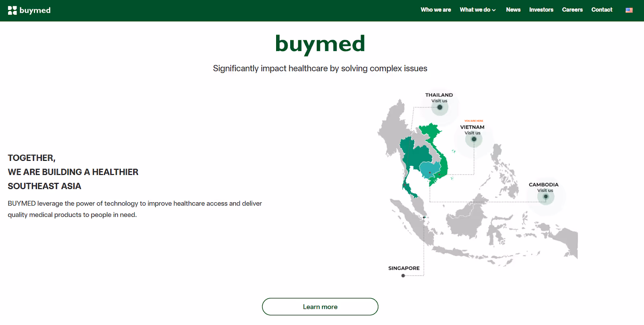
Task: Click the Cambodia map marker dot
Action: [546, 197]
